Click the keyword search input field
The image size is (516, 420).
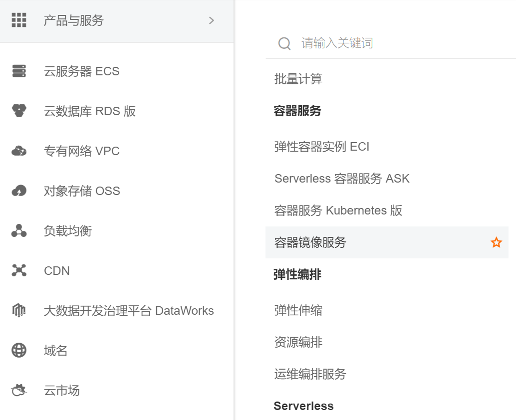[389, 43]
